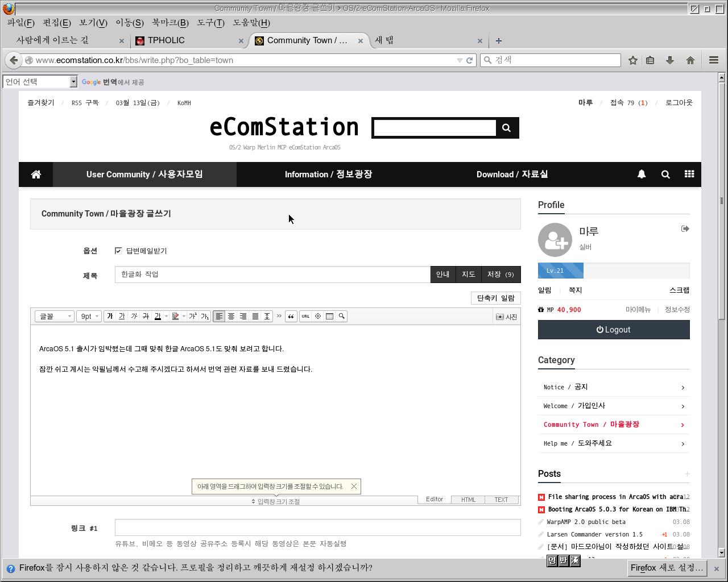Insert a special character symbol

click(317, 317)
